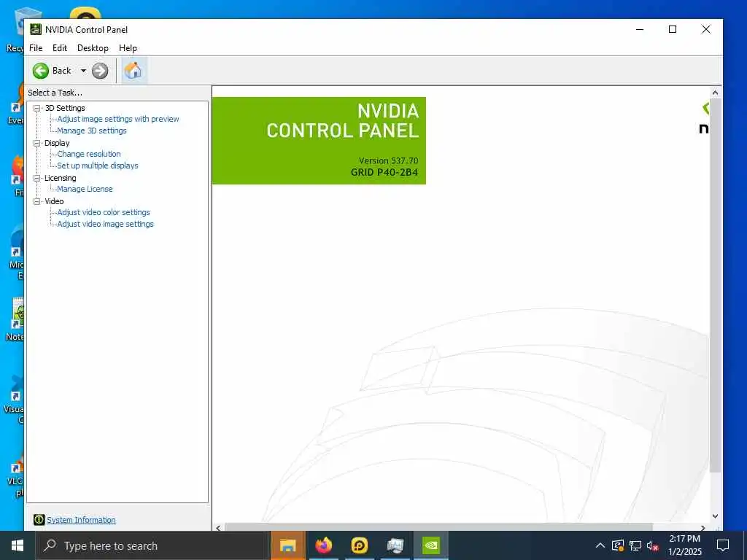Open the Back history dropdown arrow

[83, 71]
